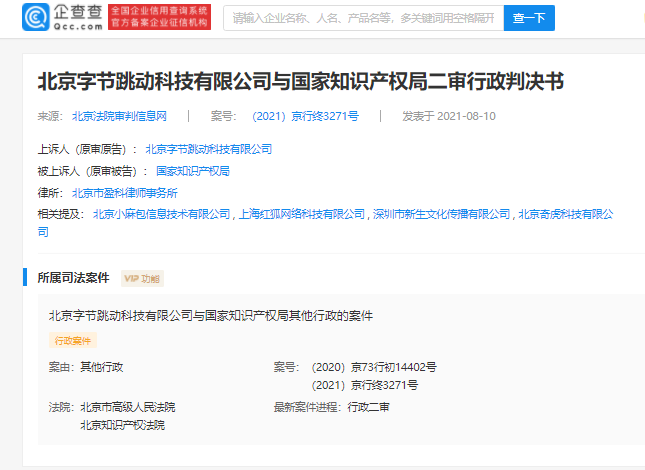The image size is (645, 470).
Task: Select the 发表于 2021-08-10 publication date
Action: 449,116
